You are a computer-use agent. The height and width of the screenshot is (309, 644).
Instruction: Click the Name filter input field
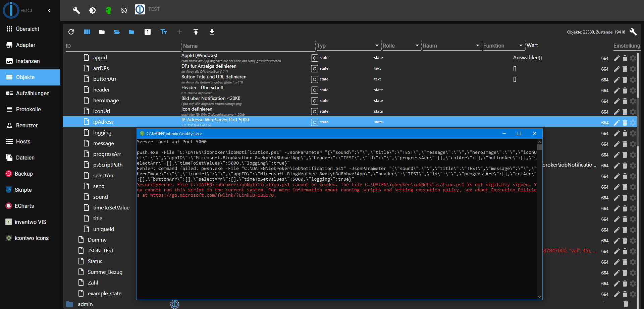[x=248, y=46]
